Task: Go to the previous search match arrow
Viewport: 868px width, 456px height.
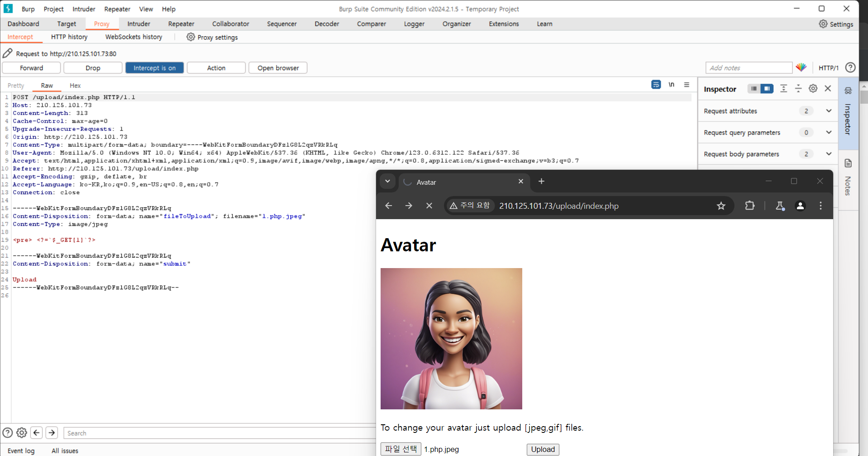Action: pyautogui.click(x=37, y=433)
